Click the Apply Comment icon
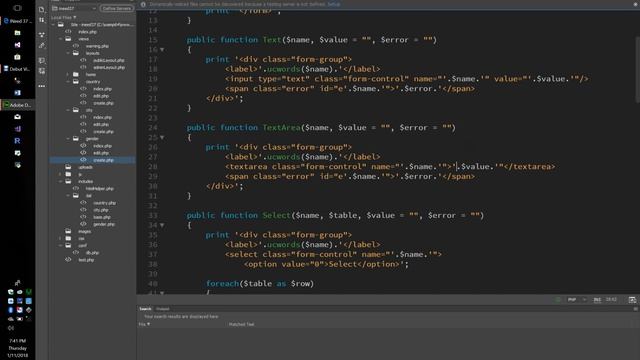The height and width of the screenshot is (360, 640). pyautogui.click(x=42, y=60)
